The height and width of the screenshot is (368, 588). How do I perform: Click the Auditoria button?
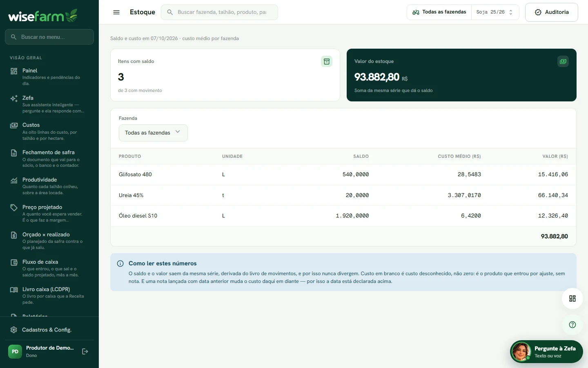552,12
